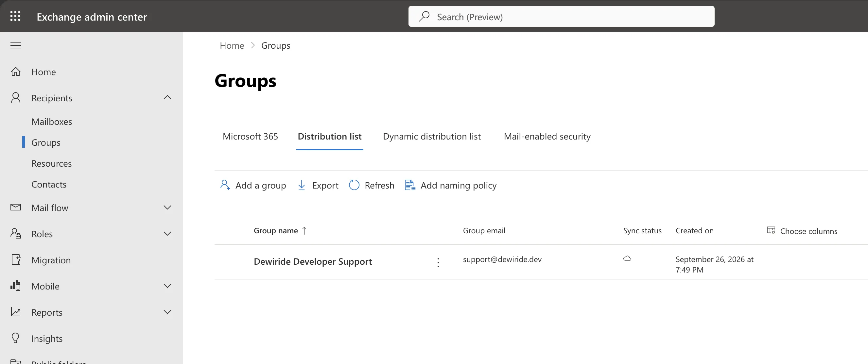868x364 pixels.
Task: Click Exchange admin center title
Action: pyautogui.click(x=92, y=17)
